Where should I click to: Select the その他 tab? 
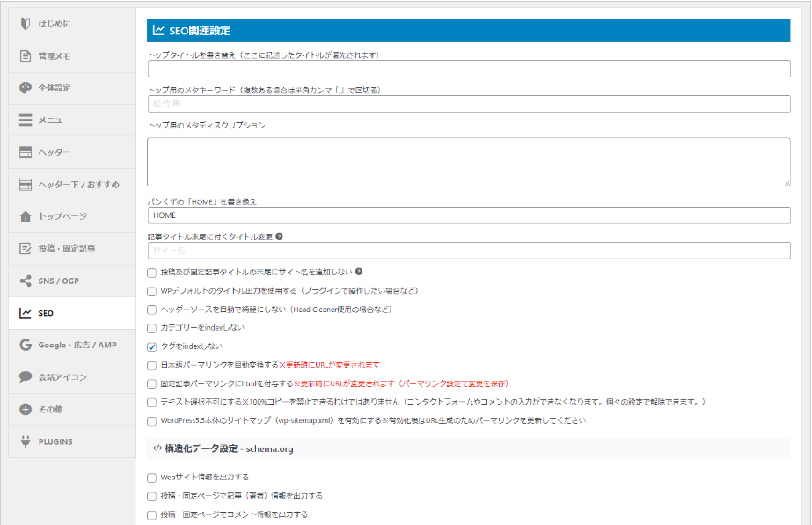tap(72, 409)
